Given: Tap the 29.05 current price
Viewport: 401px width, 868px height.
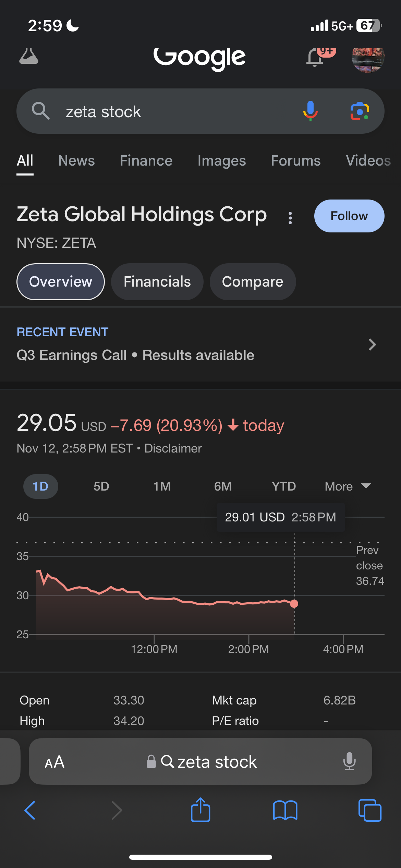Looking at the screenshot, I should pyautogui.click(x=47, y=423).
